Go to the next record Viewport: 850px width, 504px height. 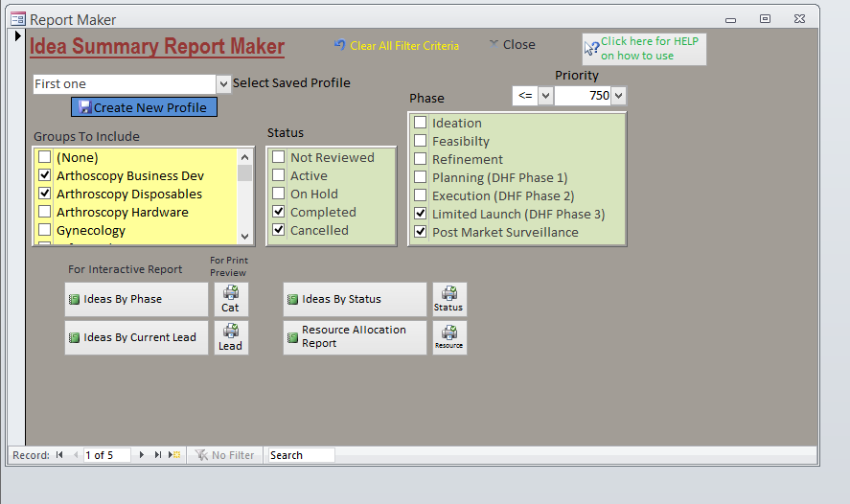(x=142, y=455)
